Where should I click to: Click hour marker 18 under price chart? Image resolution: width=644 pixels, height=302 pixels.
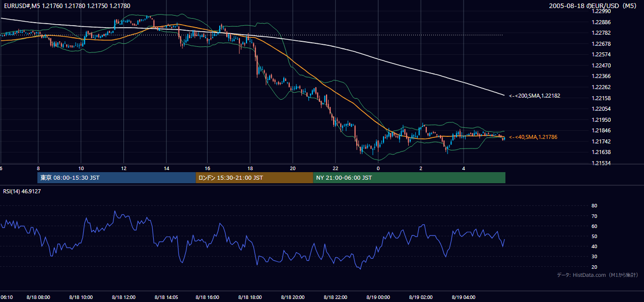click(x=250, y=168)
